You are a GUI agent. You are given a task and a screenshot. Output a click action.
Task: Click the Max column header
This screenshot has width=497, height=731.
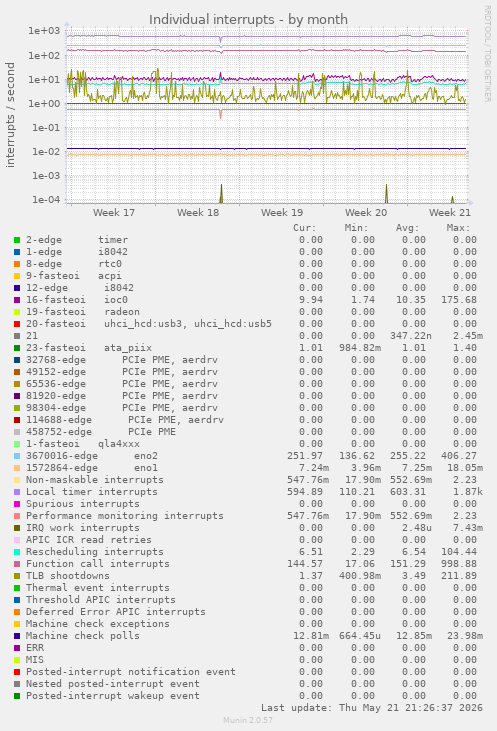point(458,228)
